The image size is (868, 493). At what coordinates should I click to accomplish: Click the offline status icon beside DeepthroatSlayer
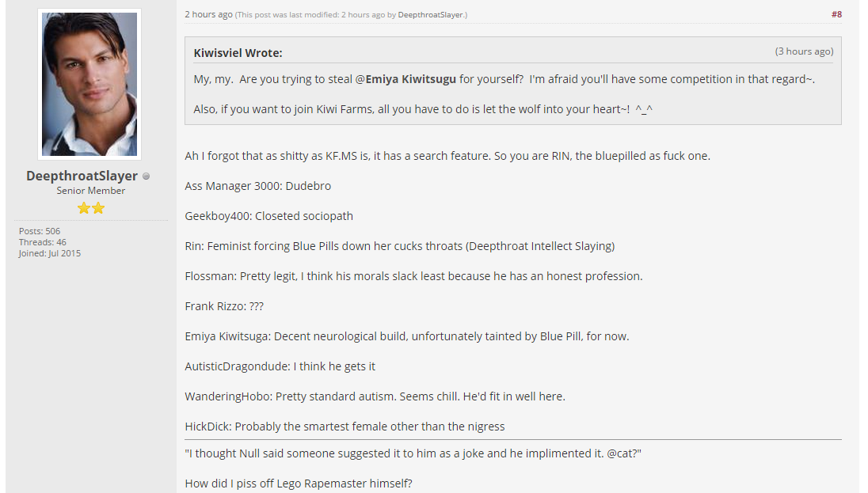pos(147,176)
